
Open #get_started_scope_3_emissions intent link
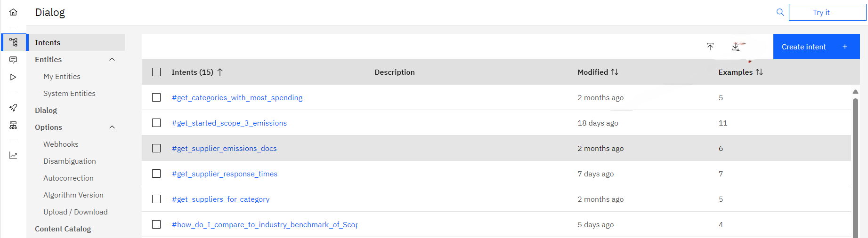tap(229, 123)
